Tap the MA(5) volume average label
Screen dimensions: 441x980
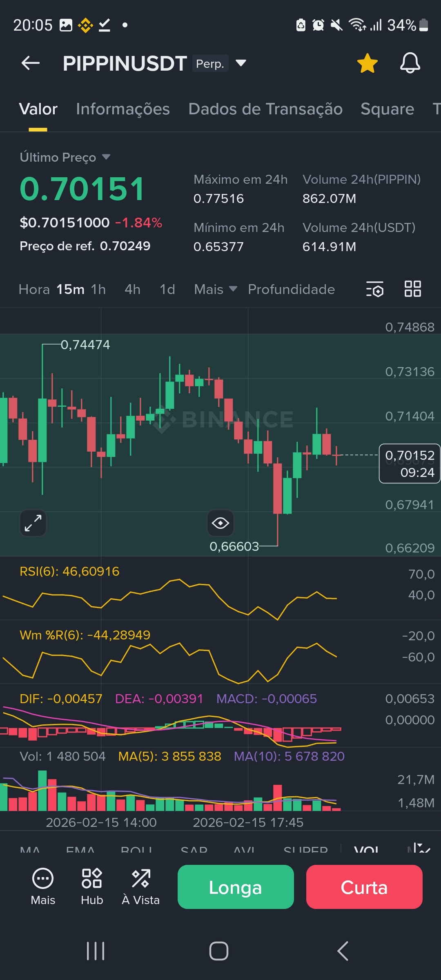[x=169, y=756]
